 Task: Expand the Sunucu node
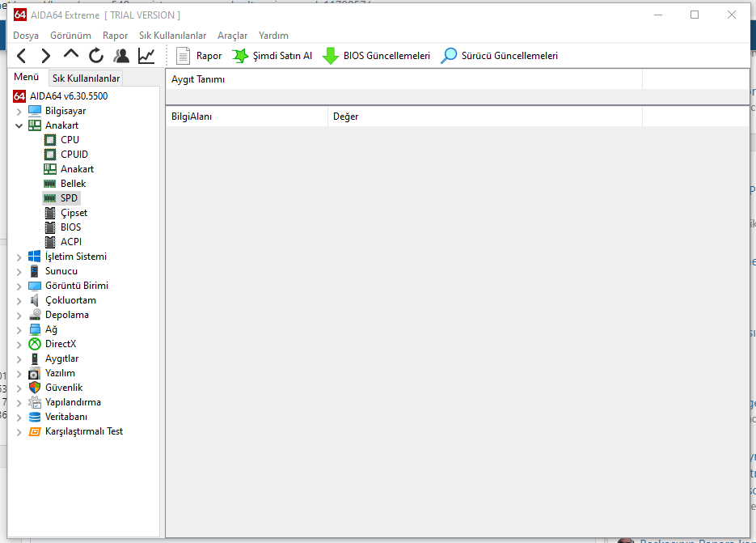tap(19, 272)
